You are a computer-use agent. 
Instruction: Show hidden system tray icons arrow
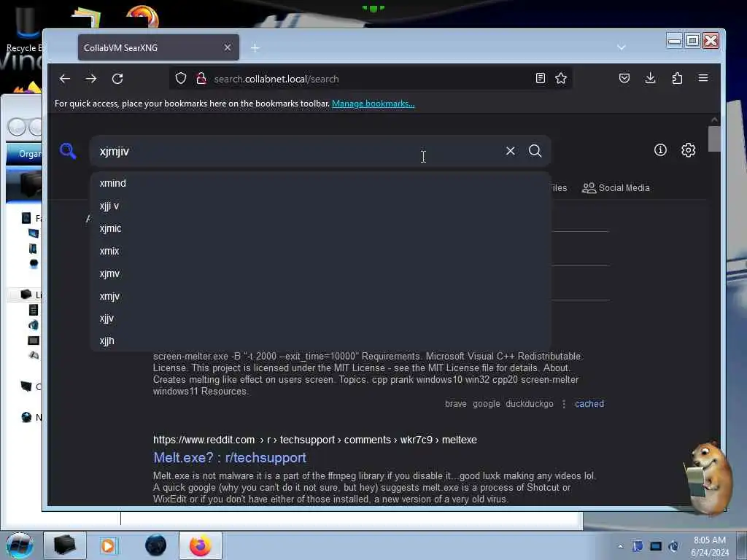coord(620,546)
